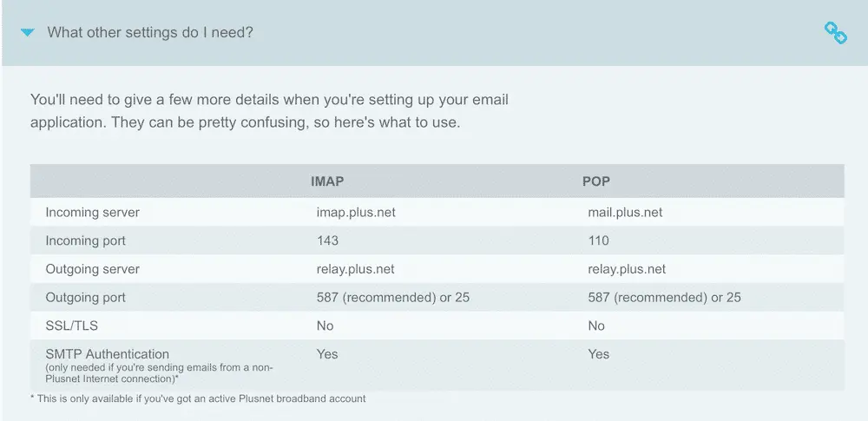
Task: Click mail.plus.net POP incoming server
Action: pos(625,212)
